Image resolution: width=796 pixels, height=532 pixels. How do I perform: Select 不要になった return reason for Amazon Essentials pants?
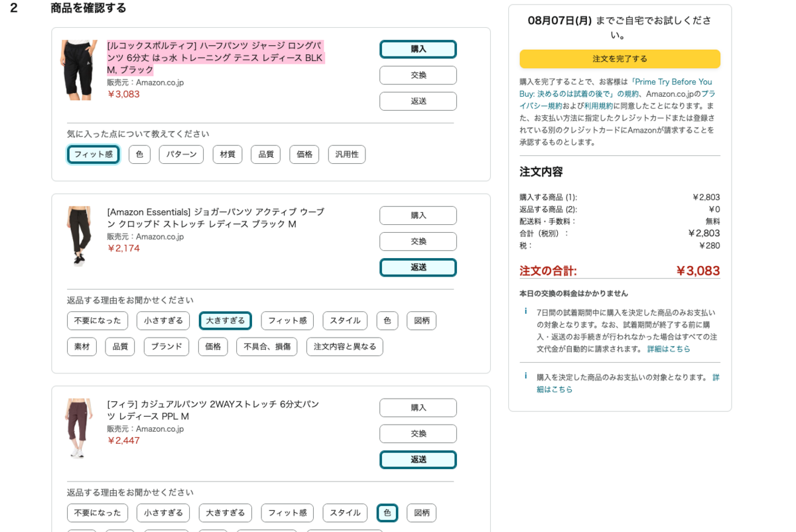[98, 321]
